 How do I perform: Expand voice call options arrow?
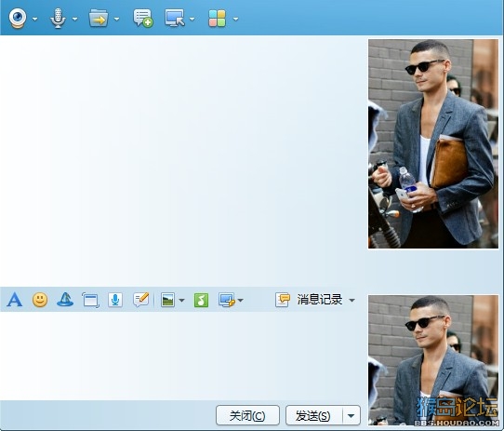75,19
